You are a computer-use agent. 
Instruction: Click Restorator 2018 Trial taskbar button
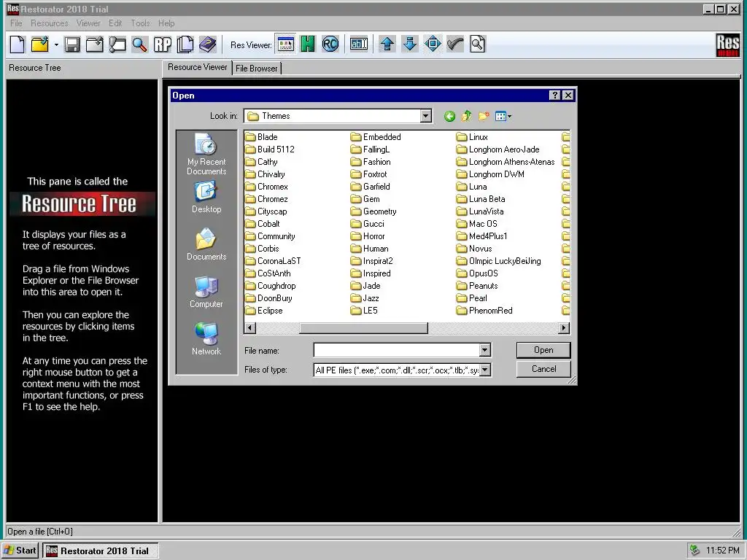[x=100, y=551]
